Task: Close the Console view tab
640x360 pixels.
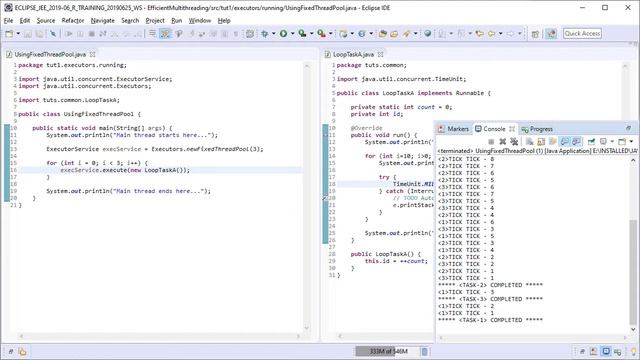Action: 512,129
